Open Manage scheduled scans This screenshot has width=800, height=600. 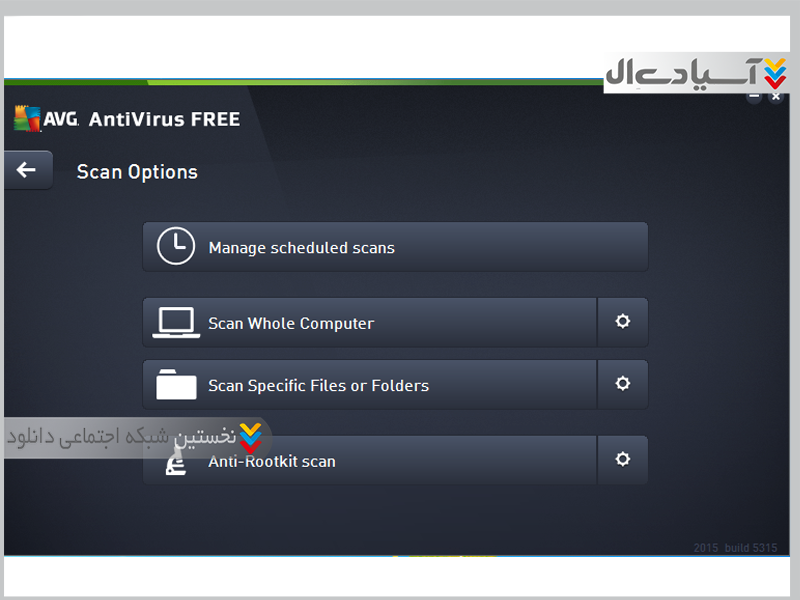click(x=395, y=247)
